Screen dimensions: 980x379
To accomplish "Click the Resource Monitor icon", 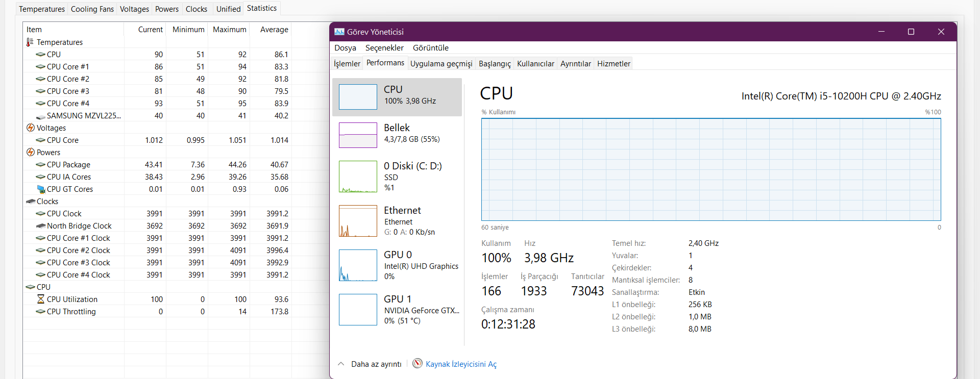I will (x=418, y=363).
